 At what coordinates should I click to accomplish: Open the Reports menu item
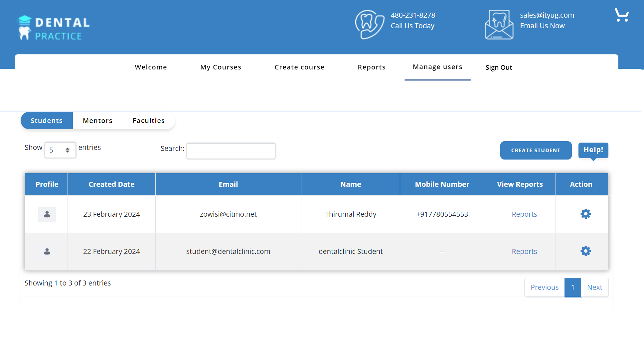(371, 67)
